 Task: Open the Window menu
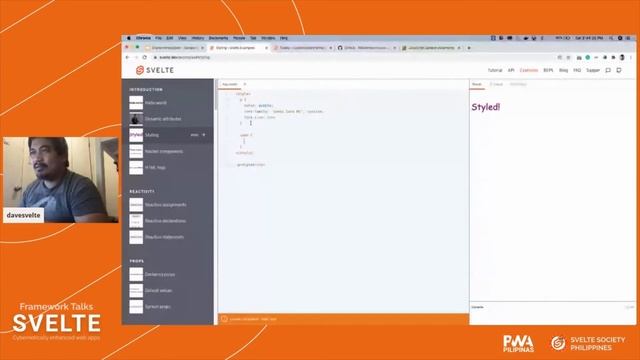coord(268,38)
